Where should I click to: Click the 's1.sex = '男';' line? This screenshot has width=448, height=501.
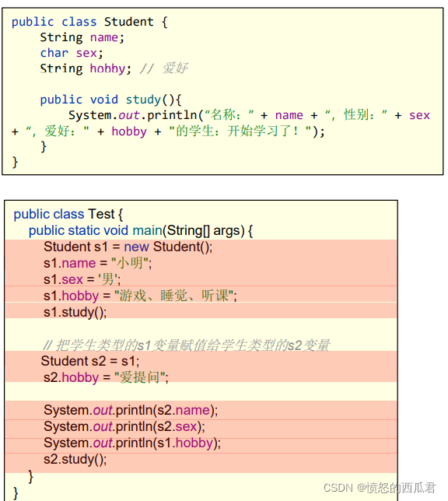pyautogui.click(x=82, y=279)
